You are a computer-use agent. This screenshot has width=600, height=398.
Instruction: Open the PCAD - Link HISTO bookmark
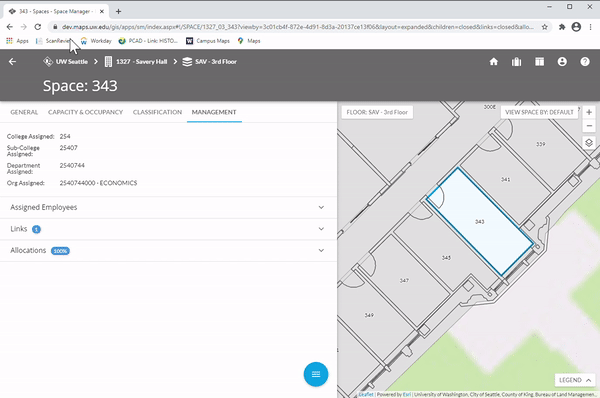pos(148,41)
